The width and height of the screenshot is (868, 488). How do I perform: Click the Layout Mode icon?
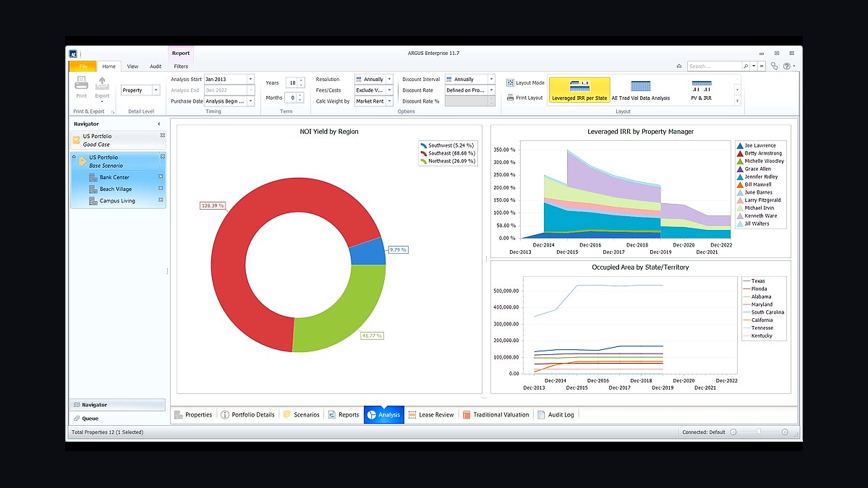point(511,83)
